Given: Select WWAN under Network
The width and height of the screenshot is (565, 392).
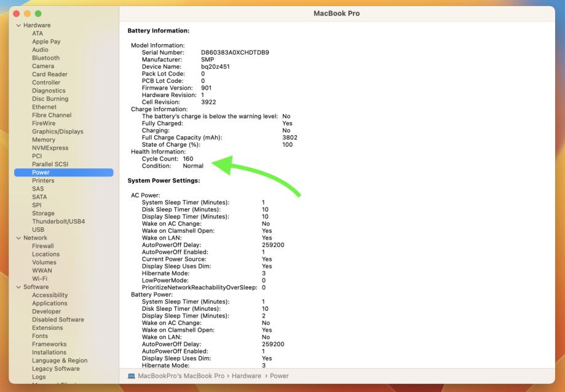Looking at the screenshot, I should click(42, 271).
